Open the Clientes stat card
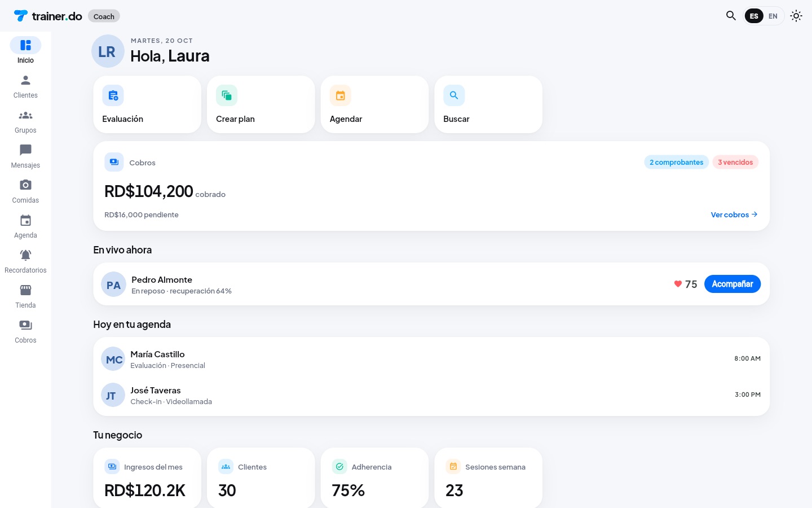This screenshot has height=508, width=812. point(261,478)
